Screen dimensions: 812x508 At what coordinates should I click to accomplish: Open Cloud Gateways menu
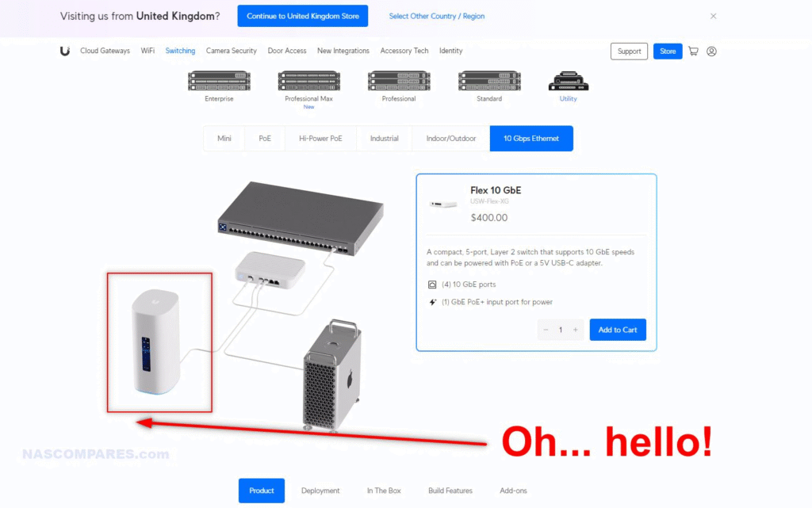click(x=105, y=51)
